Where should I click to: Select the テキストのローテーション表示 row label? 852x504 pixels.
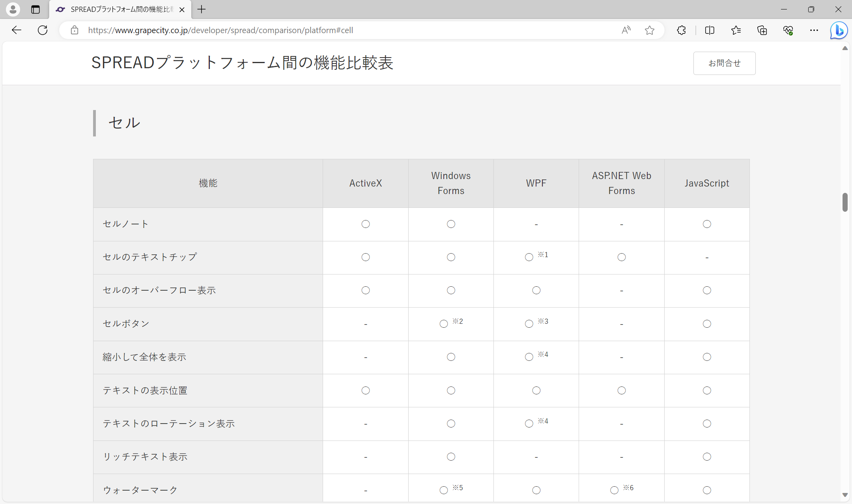pyautogui.click(x=168, y=424)
